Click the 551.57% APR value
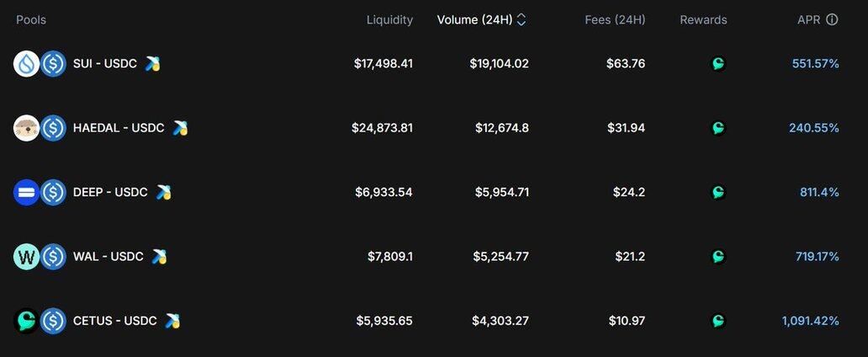Image resolution: width=868 pixels, height=357 pixels. [x=815, y=64]
